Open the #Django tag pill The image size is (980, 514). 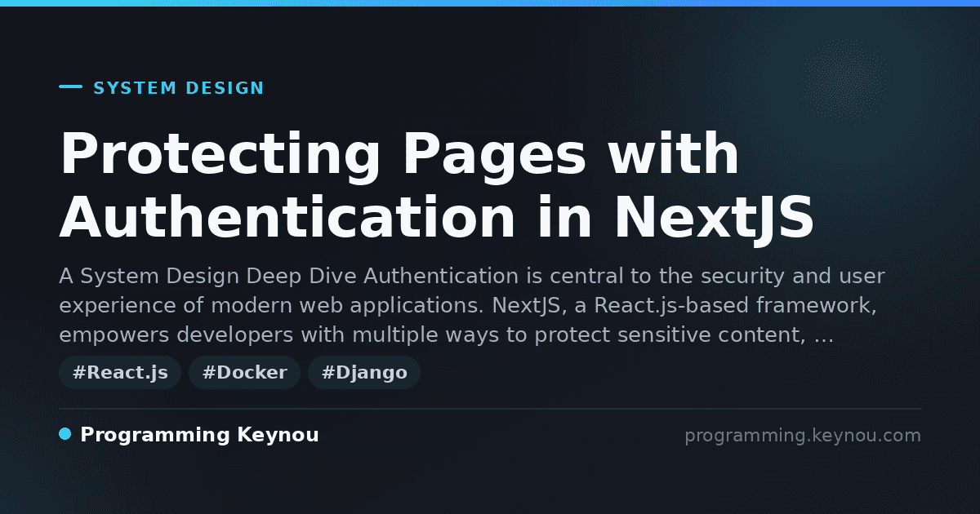(x=364, y=373)
